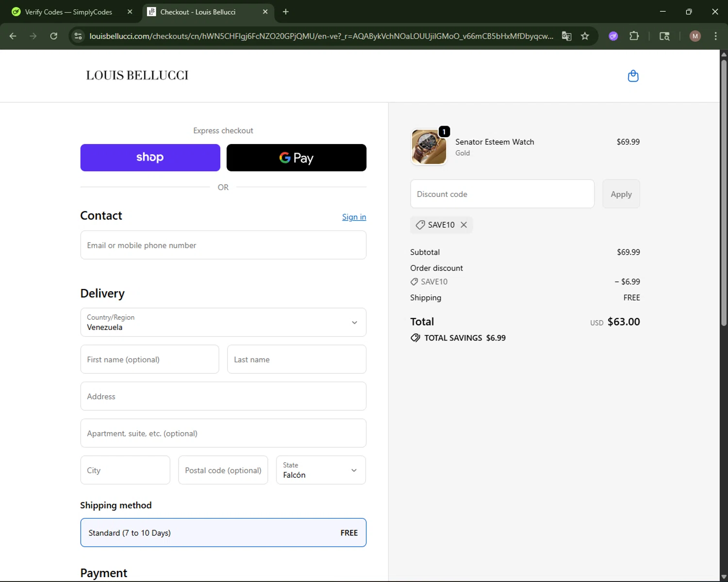Image resolution: width=728 pixels, height=582 pixels.
Task: Click the browser forward arrow
Action: tap(33, 36)
